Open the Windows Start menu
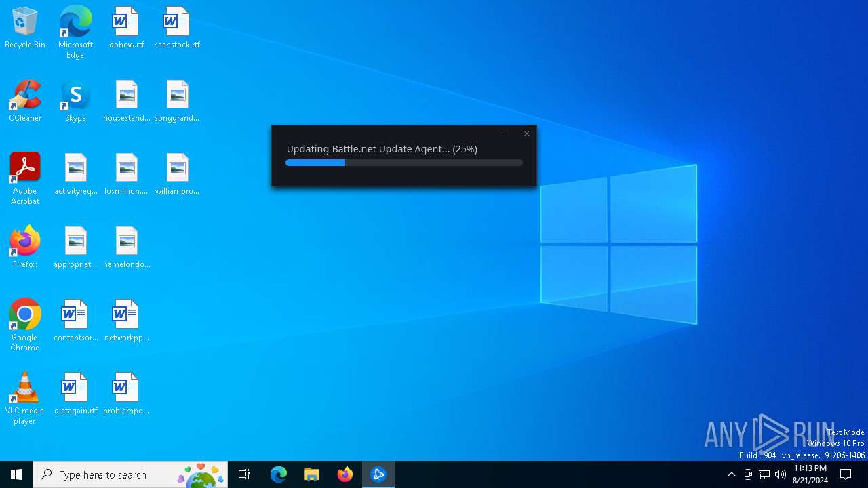Screen dimensions: 868x488 [16, 474]
